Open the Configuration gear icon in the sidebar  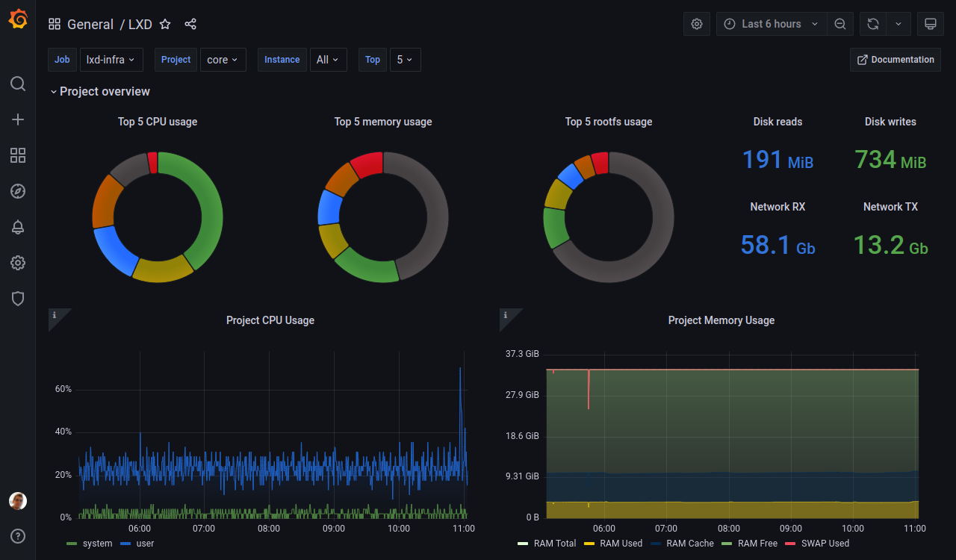pyautogui.click(x=18, y=263)
